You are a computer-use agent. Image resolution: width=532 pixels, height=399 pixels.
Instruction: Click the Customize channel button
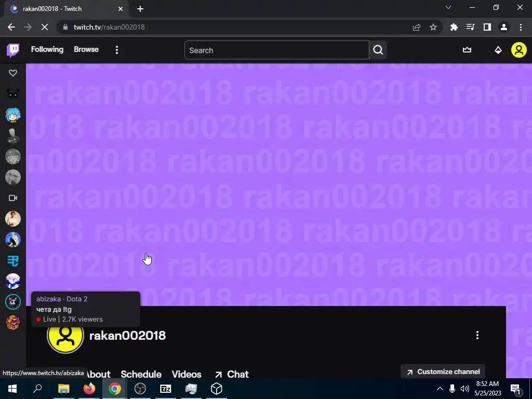pos(443,372)
